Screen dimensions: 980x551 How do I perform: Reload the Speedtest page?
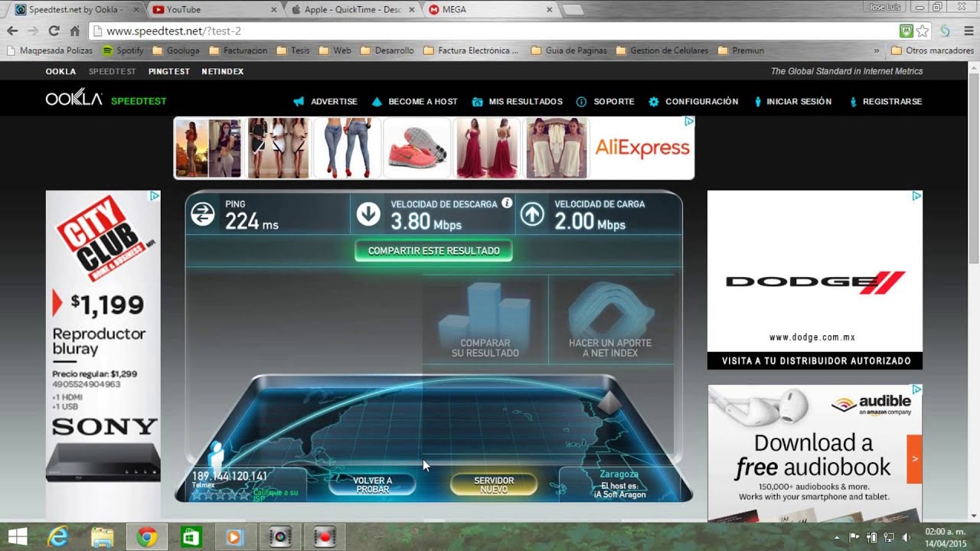coord(54,31)
